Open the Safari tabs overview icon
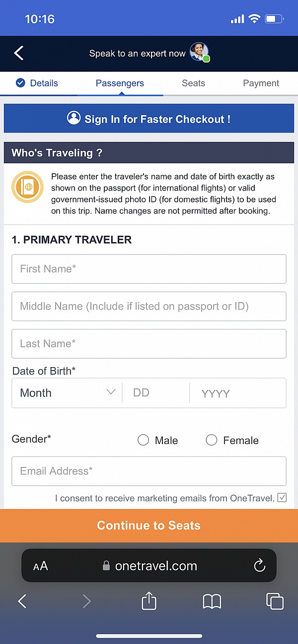The height and width of the screenshot is (644, 298). pos(275,601)
